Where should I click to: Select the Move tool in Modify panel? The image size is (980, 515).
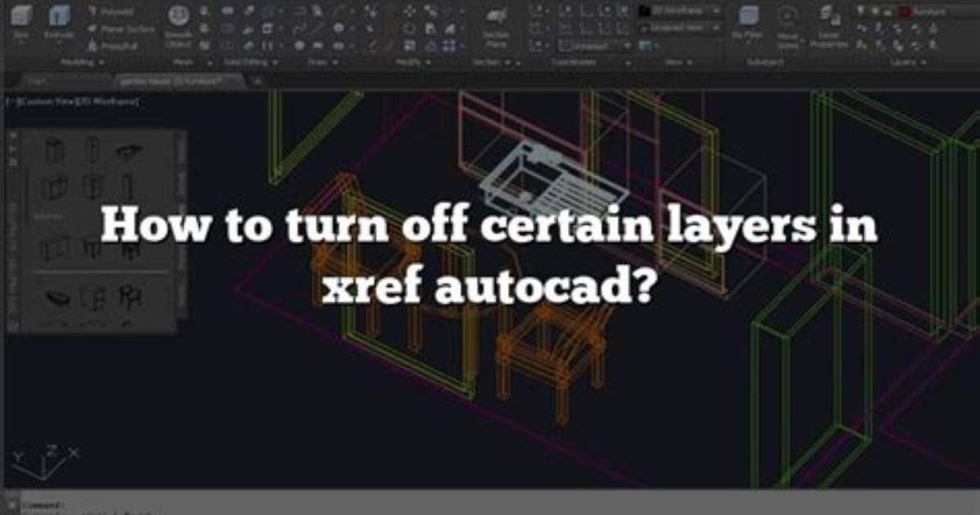point(410,11)
